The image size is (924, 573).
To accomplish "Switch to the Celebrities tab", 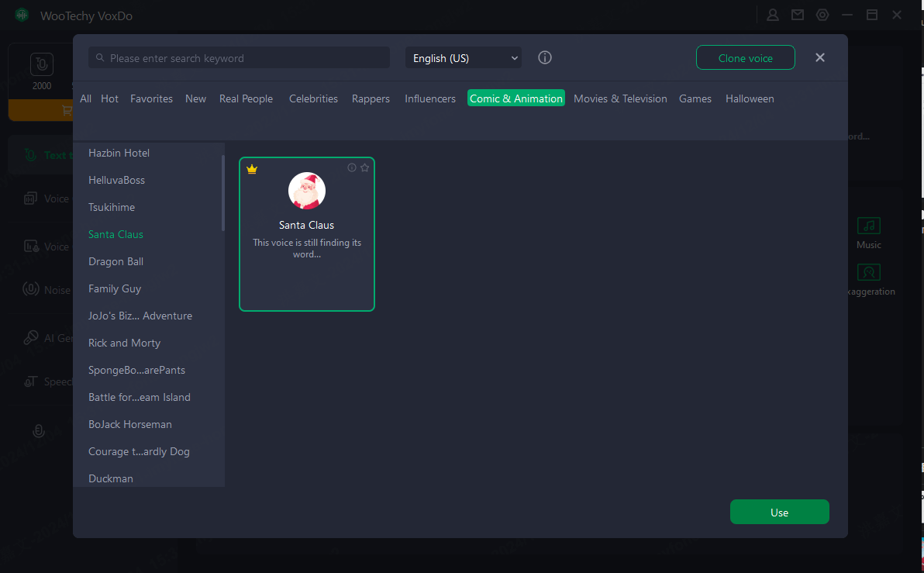I will point(313,98).
